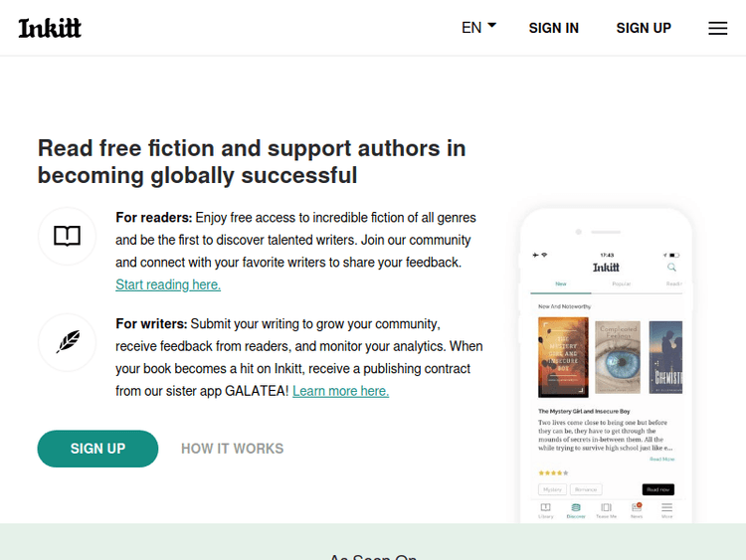The image size is (746, 560).
Task: Follow the "Start reading here." link
Action: 168,284
